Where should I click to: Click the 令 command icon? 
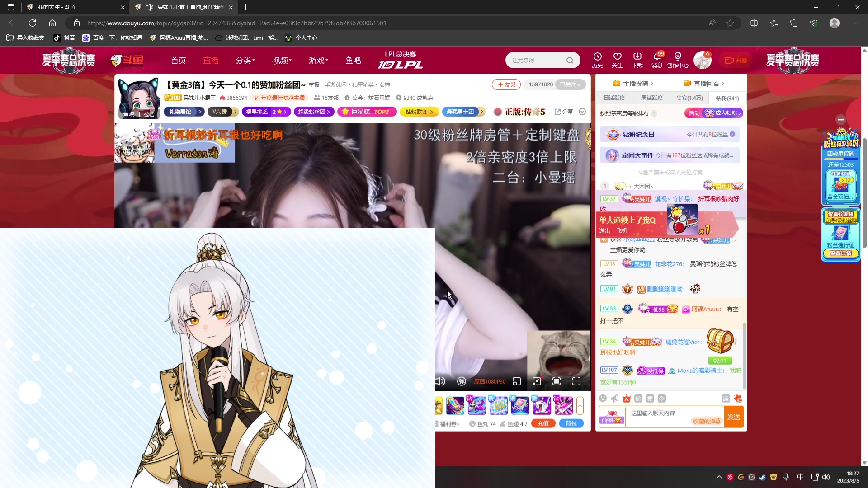coord(662,398)
